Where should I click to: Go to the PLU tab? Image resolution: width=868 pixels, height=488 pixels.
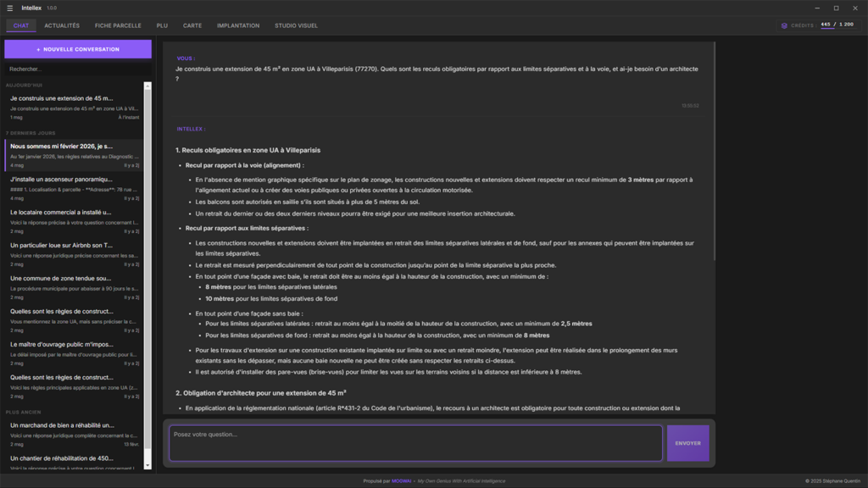tap(162, 25)
